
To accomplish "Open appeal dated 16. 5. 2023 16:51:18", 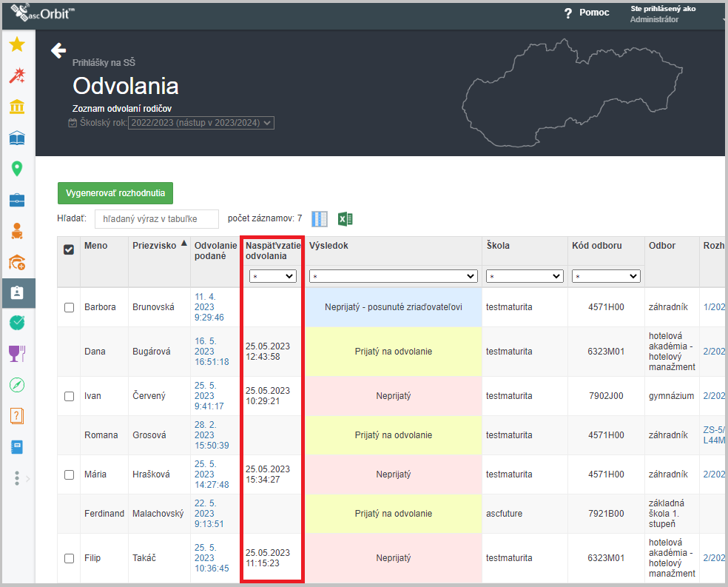I will 212,352.
